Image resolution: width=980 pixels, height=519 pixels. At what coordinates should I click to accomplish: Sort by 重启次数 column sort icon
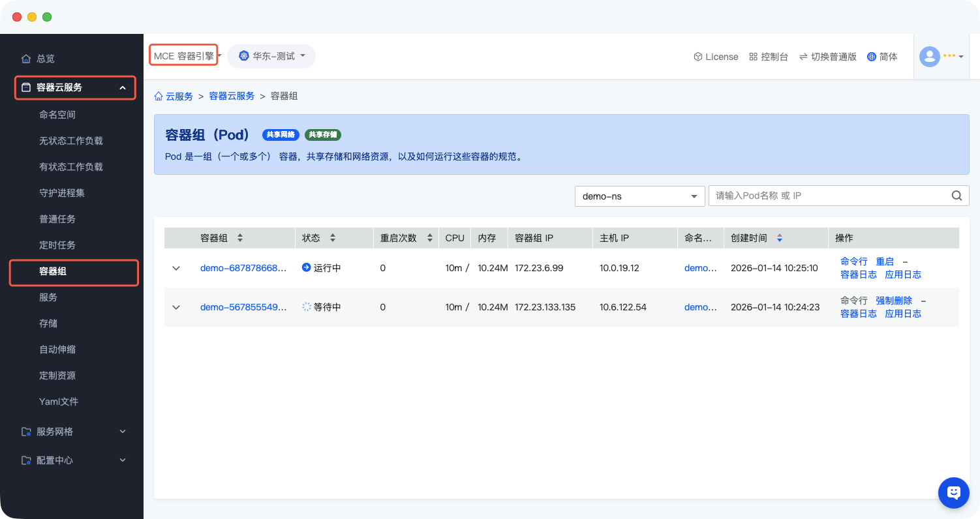point(429,238)
